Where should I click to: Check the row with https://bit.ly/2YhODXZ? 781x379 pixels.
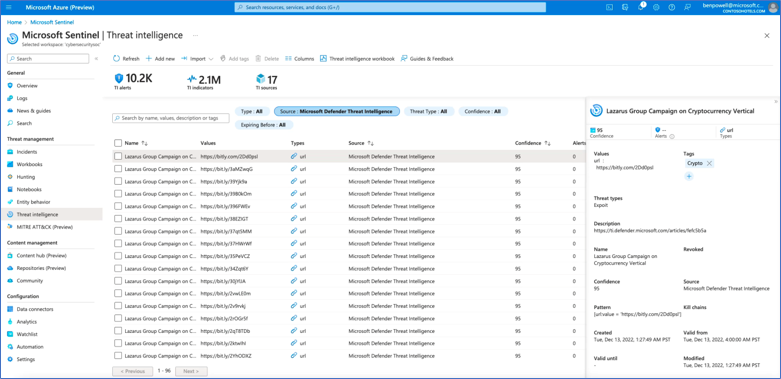[x=118, y=356]
